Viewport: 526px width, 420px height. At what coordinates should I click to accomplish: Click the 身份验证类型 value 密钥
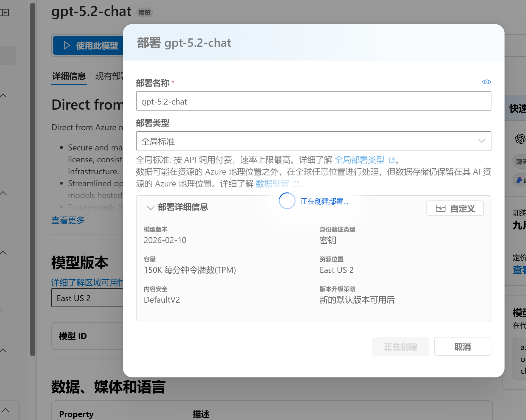[x=328, y=240]
